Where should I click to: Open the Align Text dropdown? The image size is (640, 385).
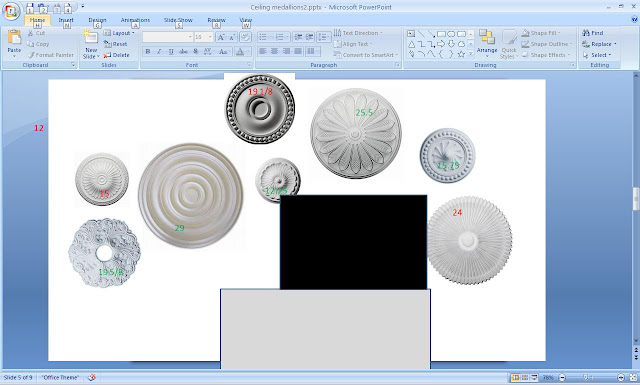(353, 44)
